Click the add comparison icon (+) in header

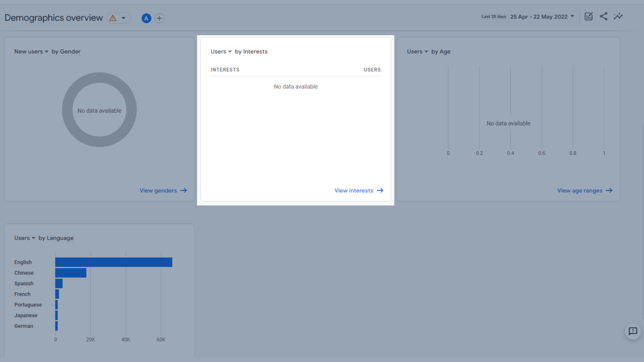tap(159, 18)
